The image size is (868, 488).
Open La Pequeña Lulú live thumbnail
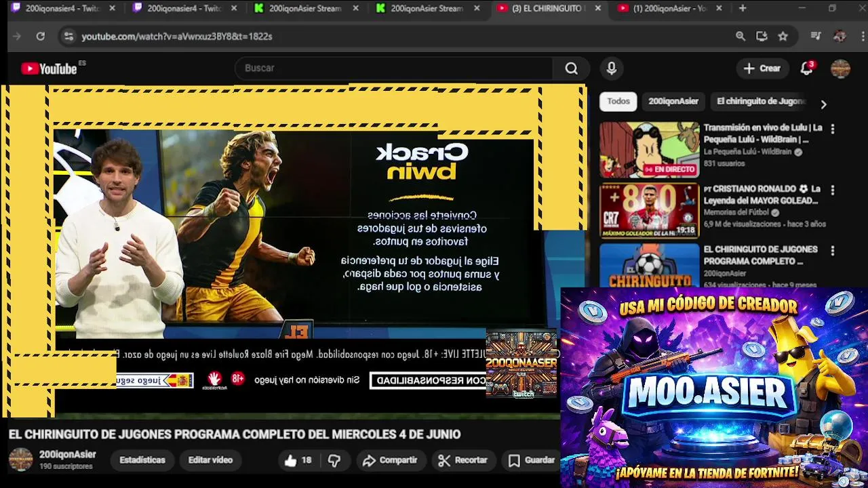(649, 150)
